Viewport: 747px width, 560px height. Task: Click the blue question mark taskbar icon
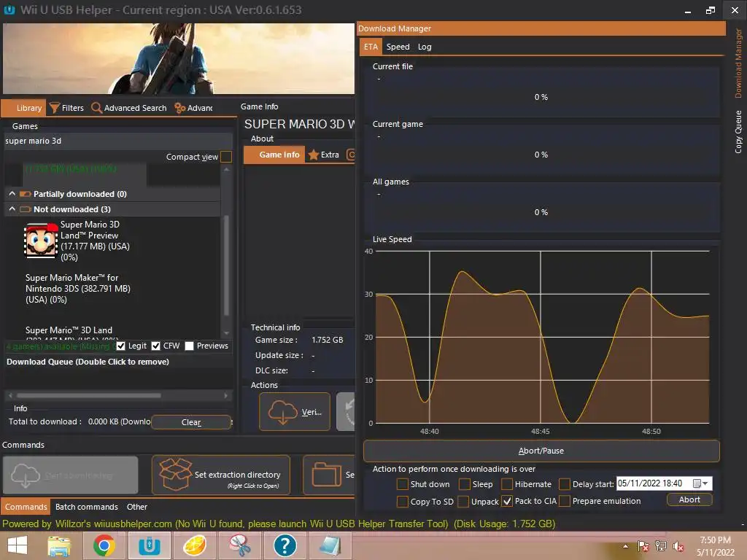click(285, 545)
